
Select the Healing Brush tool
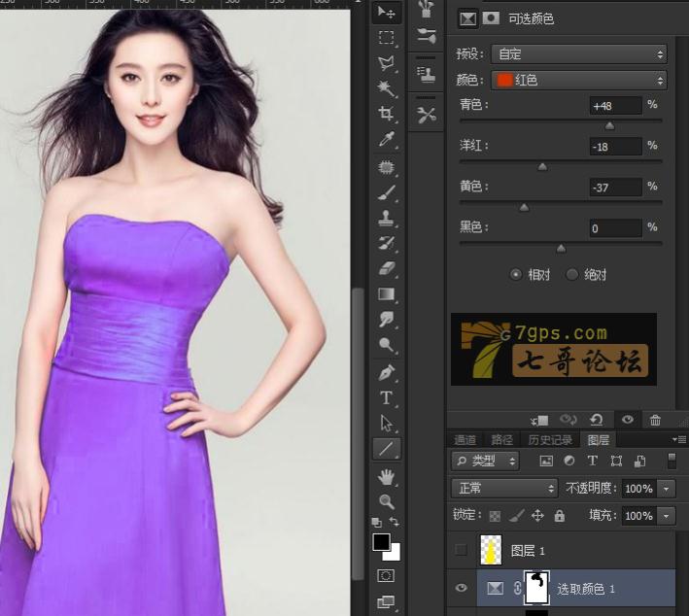pyautogui.click(x=386, y=167)
